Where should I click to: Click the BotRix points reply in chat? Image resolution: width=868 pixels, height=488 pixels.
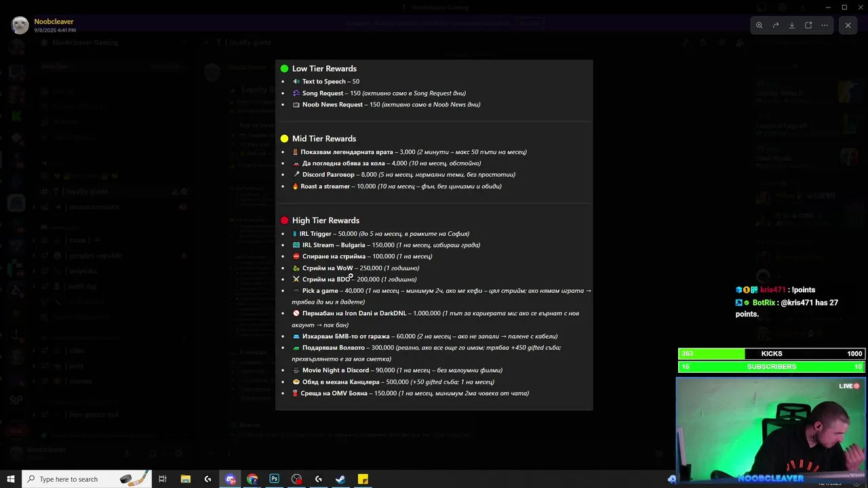tap(787, 308)
